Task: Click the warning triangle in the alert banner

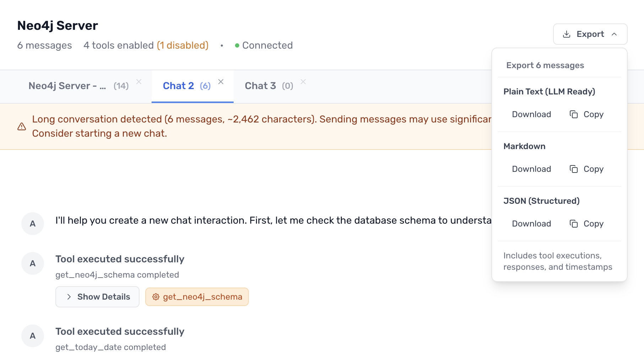Action: point(22,126)
